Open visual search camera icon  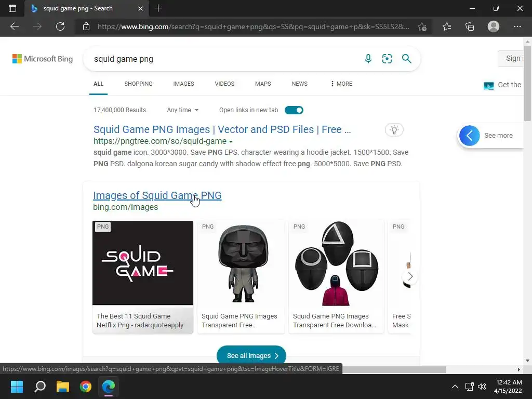(387, 59)
